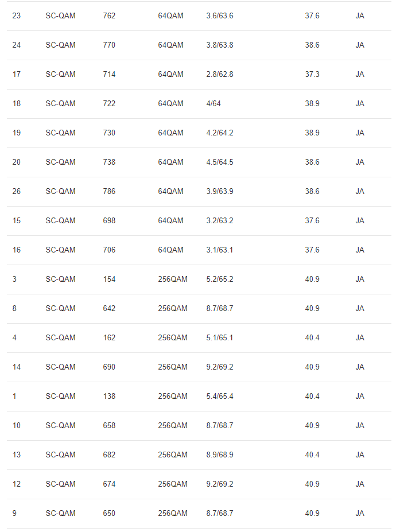Click frequency 730 in the table

pos(109,133)
